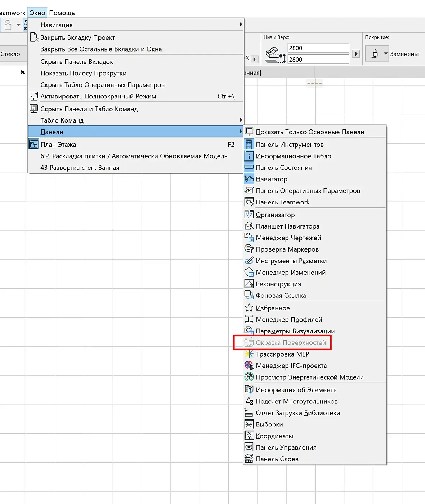
Task: Click the План Этажа window icon
Action: click(x=34, y=145)
